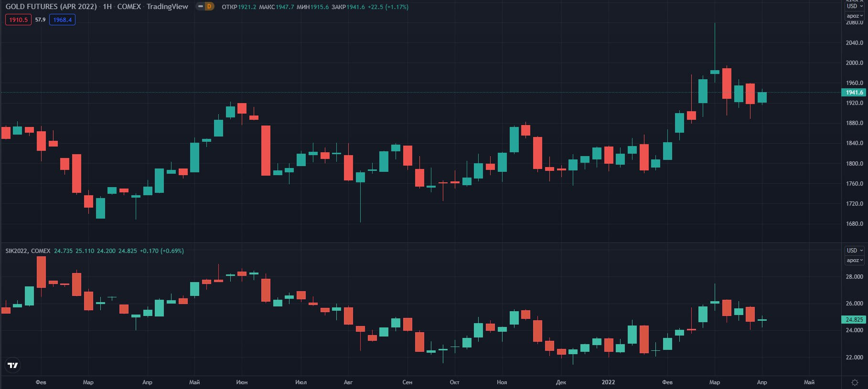Open chart settings gear at bottom right
The width and height of the screenshot is (868, 389).
pos(855,382)
